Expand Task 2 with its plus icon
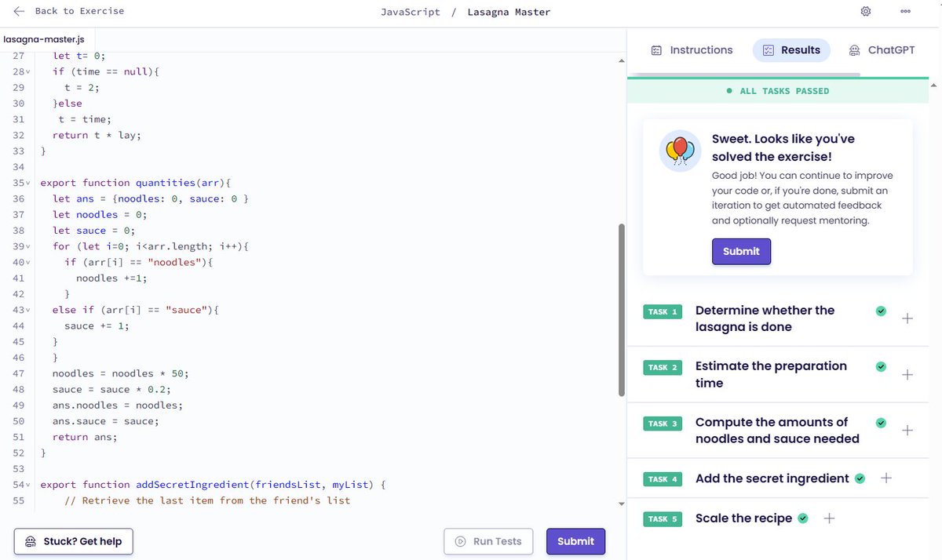Image resolution: width=942 pixels, height=560 pixels. click(x=907, y=375)
